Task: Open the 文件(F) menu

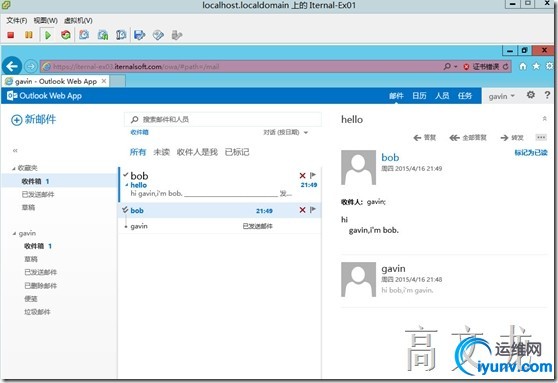Action: point(16,21)
